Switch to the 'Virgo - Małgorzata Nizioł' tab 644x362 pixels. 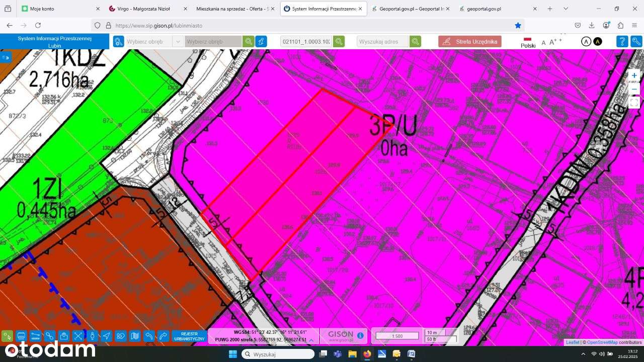coord(149,9)
